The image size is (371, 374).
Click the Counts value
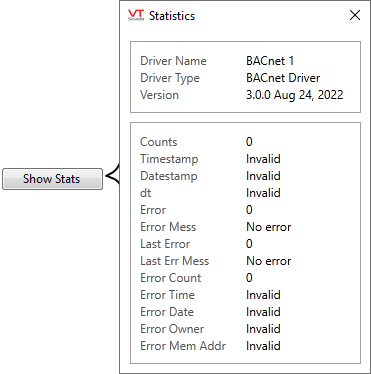click(x=249, y=142)
